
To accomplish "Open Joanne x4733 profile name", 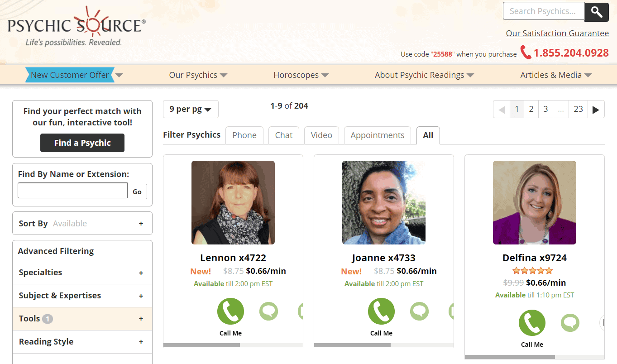I will pos(384,258).
